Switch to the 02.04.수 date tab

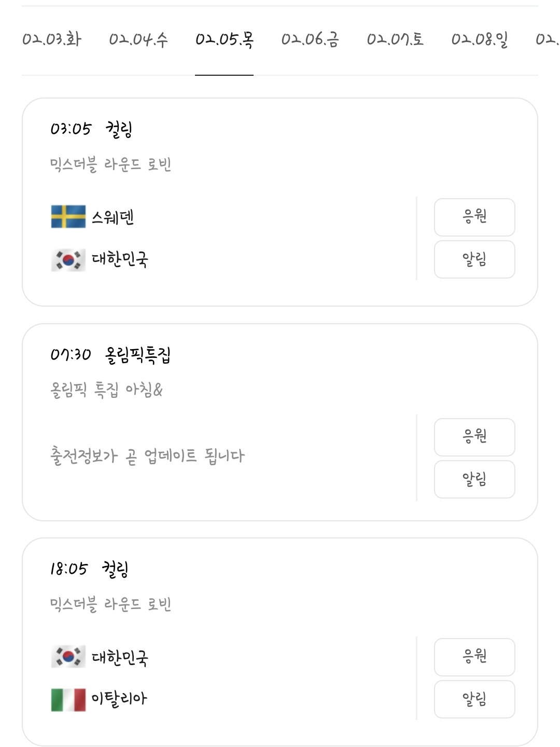click(x=138, y=39)
